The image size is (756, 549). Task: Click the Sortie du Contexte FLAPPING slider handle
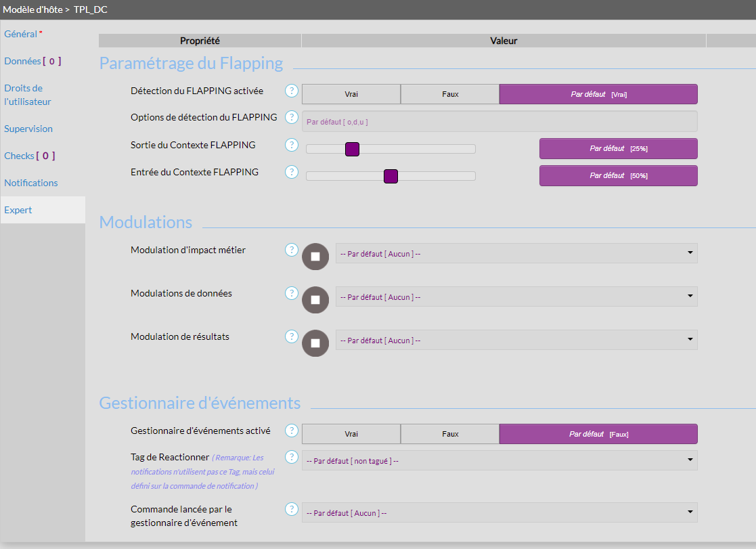(352, 149)
